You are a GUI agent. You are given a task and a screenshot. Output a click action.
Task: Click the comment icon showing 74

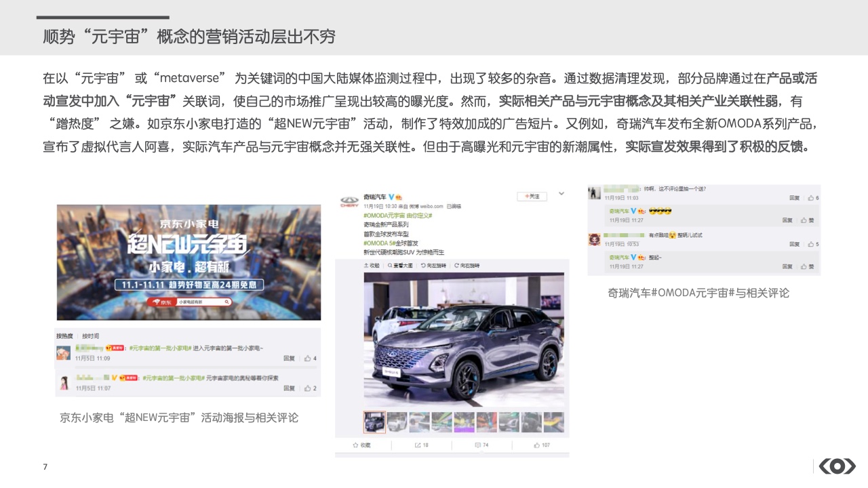pos(478,445)
